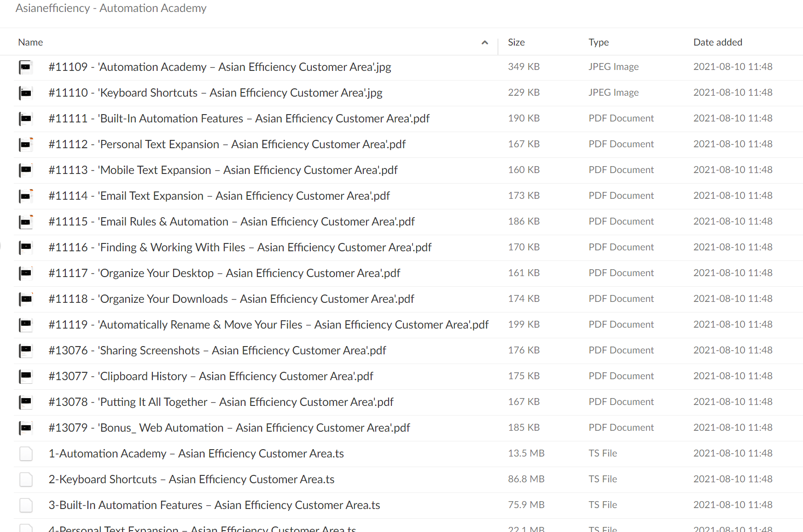Sort files by the Date added header

pyautogui.click(x=718, y=42)
